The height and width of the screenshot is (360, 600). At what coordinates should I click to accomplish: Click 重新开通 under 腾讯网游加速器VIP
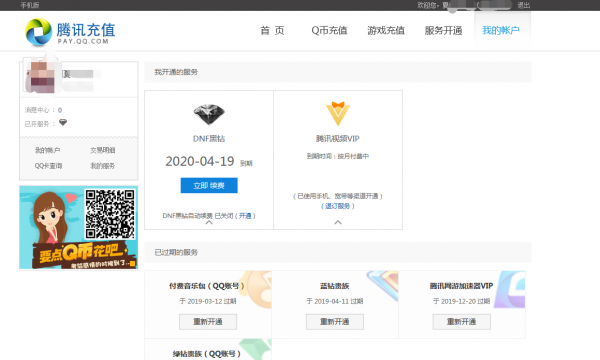pyautogui.click(x=461, y=322)
